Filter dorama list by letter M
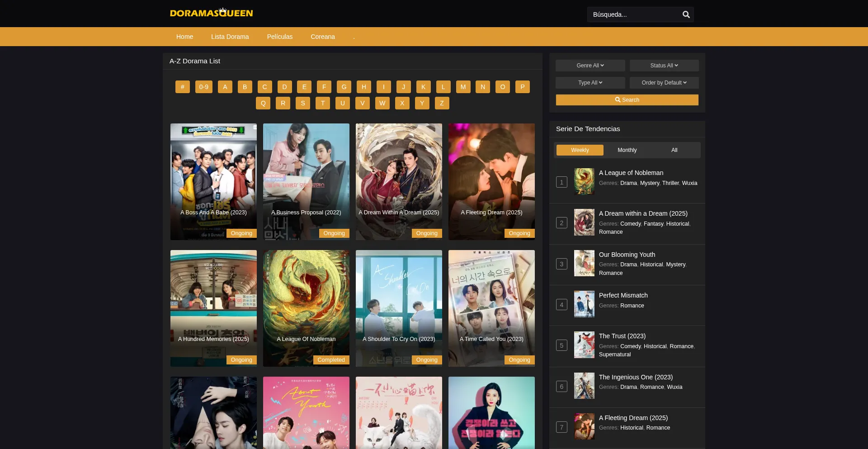868x449 pixels. click(463, 87)
